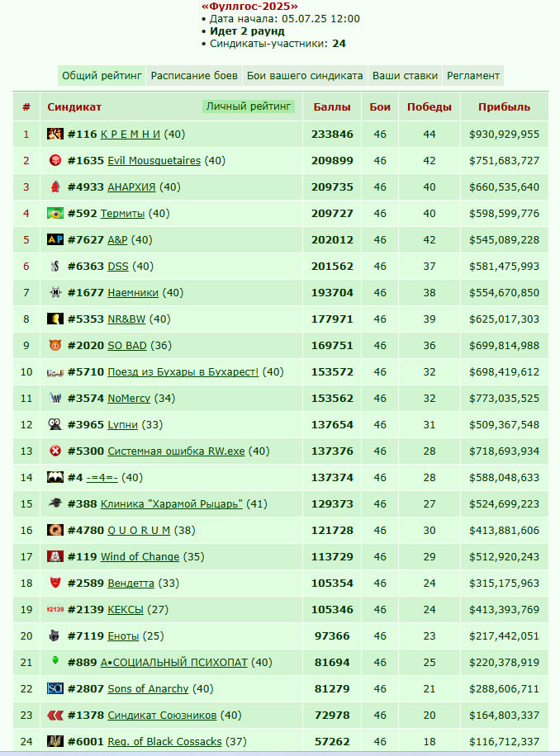Open the Термиты syndicate link
Image resolution: width=560 pixels, height=756 pixels.
pos(122,213)
